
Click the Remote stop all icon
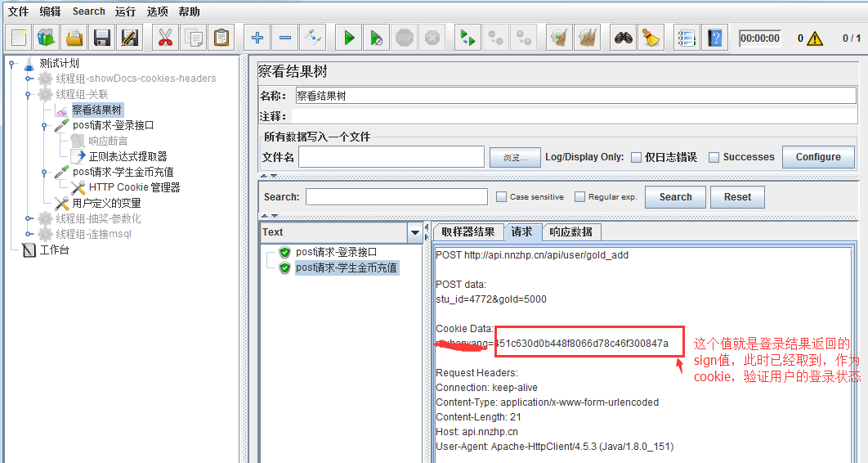495,38
